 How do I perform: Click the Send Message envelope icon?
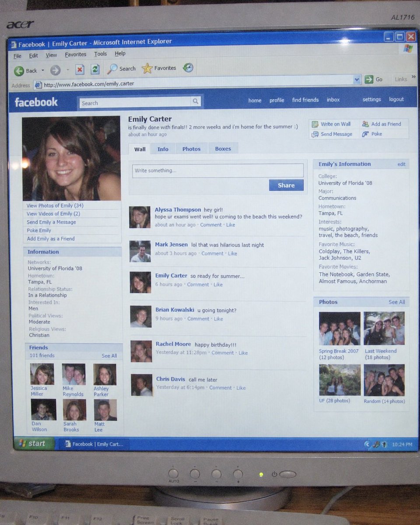(x=315, y=134)
